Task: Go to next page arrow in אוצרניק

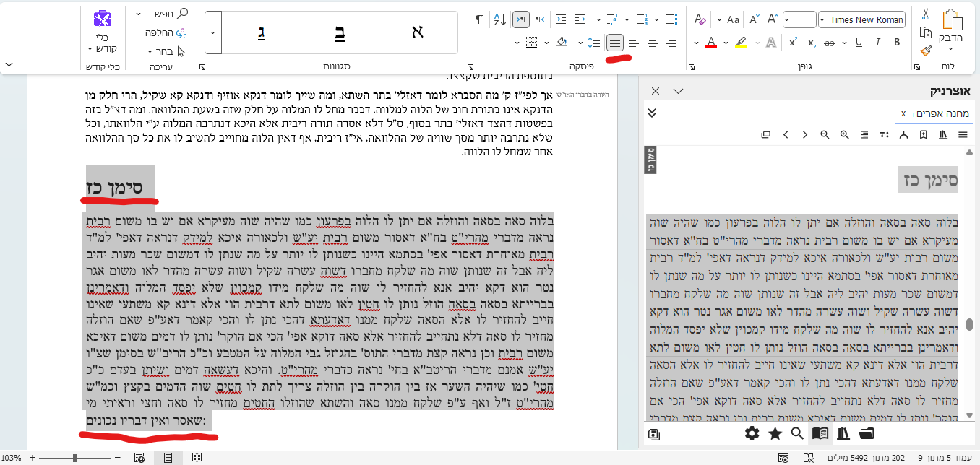Action: 786,135
